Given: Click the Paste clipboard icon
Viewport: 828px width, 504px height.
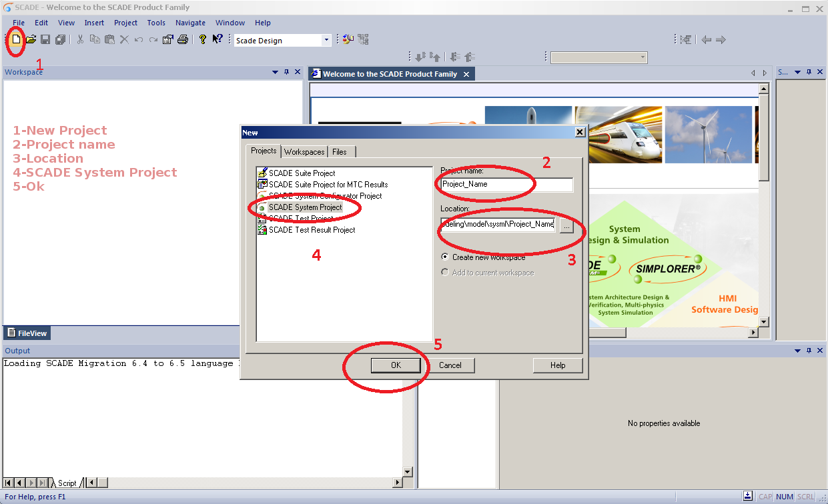Looking at the screenshot, I should pos(109,39).
